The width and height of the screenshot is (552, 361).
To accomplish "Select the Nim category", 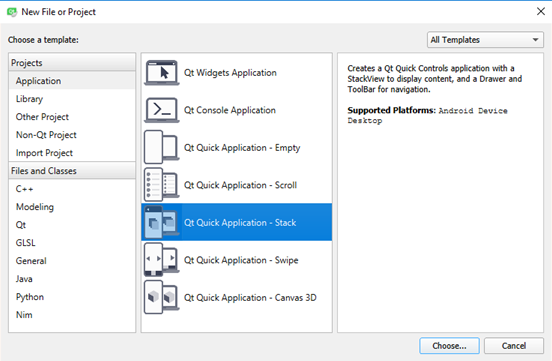I will (x=72, y=315).
